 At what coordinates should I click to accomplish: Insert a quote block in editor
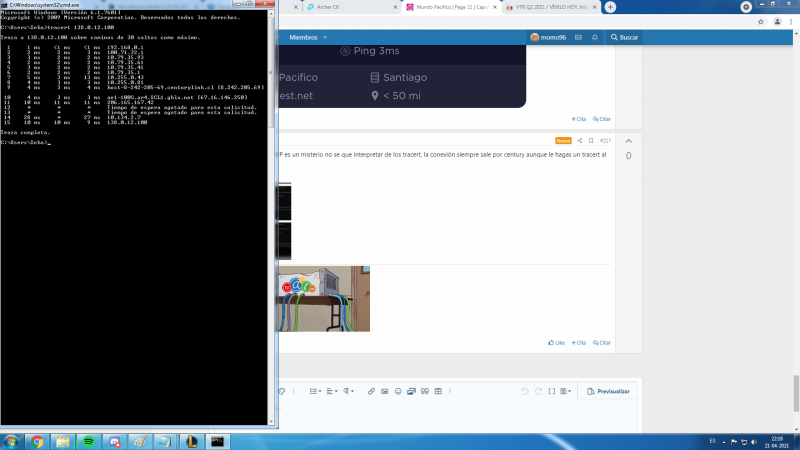click(x=425, y=391)
